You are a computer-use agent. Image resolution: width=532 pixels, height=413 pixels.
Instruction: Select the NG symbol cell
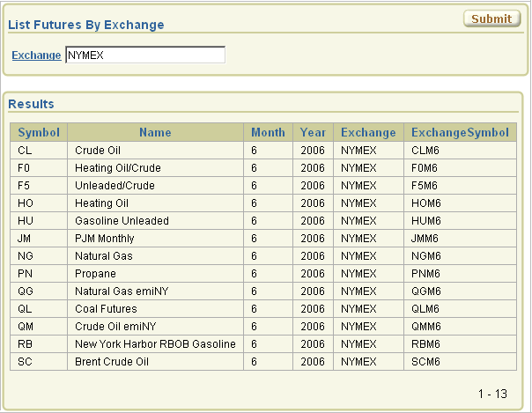(39, 256)
